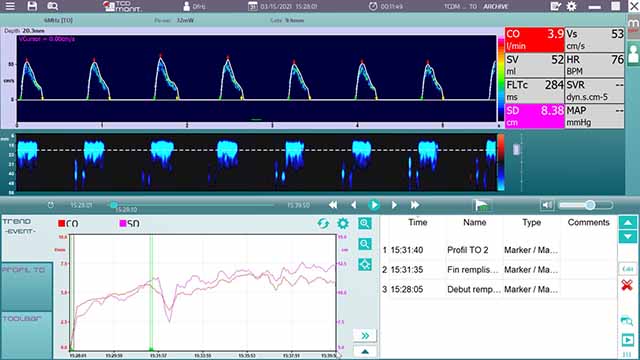
Task: Open the report edit icon
Action: [x=555, y=6]
